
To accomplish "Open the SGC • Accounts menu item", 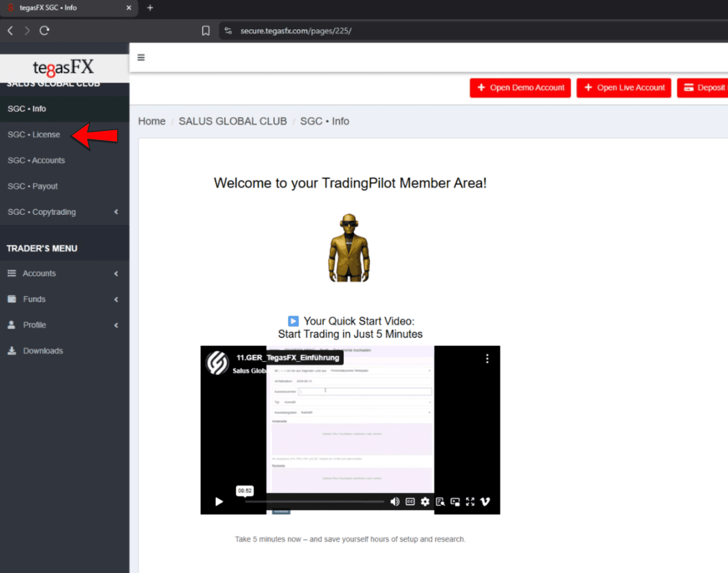I will click(x=64, y=160).
